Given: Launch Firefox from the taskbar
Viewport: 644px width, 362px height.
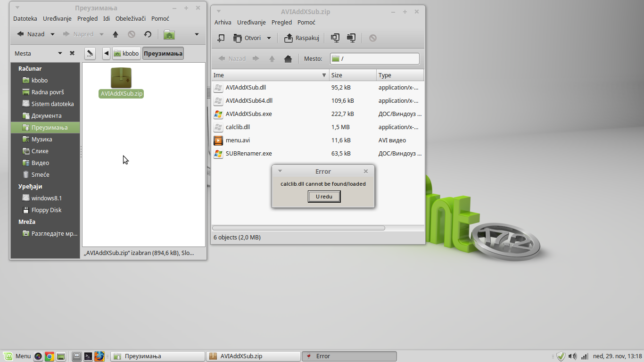Looking at the screenshot, I should point(99,356).
